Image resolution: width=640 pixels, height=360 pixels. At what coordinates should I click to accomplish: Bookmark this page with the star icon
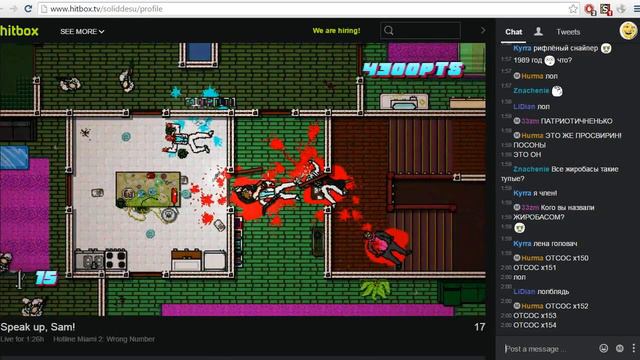point(573,9)
